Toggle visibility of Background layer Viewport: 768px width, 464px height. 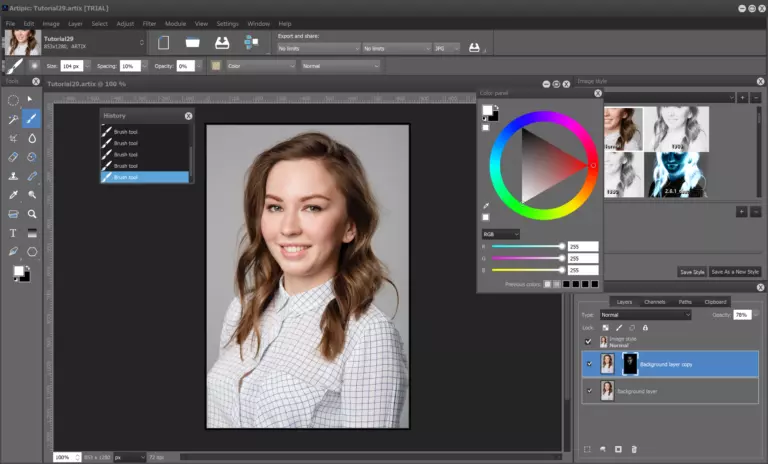click(x=589, y=390)
